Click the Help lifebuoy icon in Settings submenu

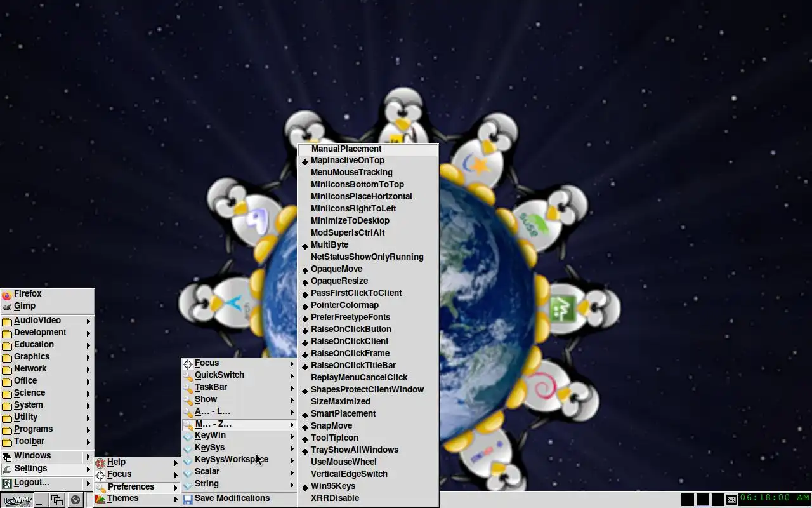point(100,463)
